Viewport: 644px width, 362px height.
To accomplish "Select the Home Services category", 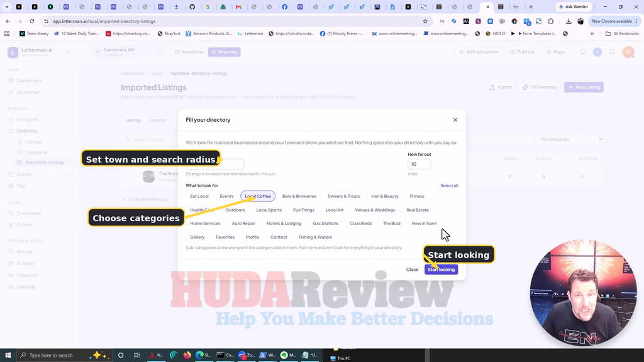I will (x=205, y=223).
